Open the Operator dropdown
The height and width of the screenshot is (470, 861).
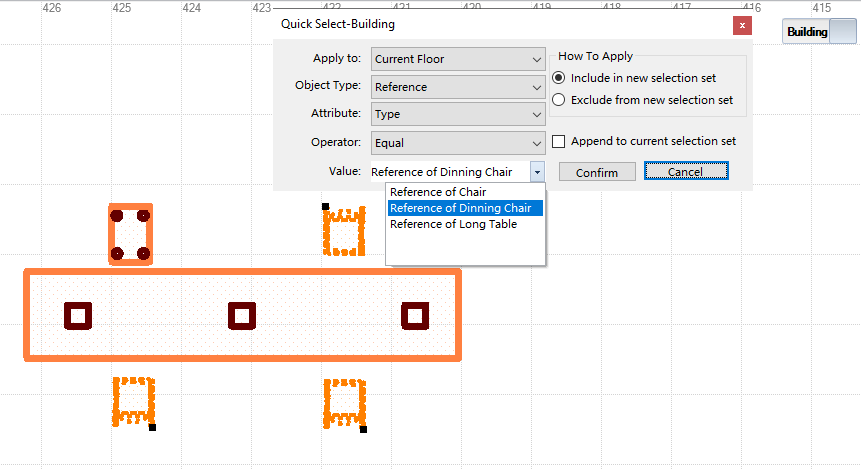click(x=458, y=142)
